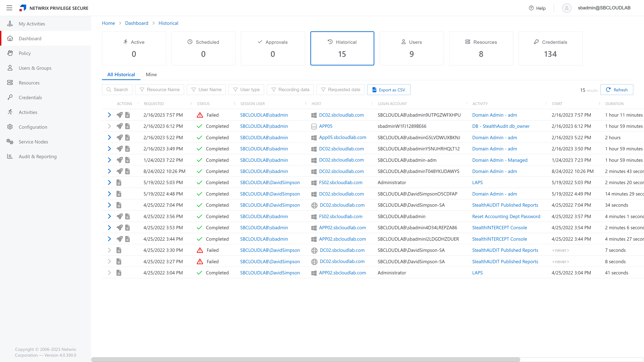644x362 pixels.
Task: Go to Policy in sidebar
Action: point(46,53)
